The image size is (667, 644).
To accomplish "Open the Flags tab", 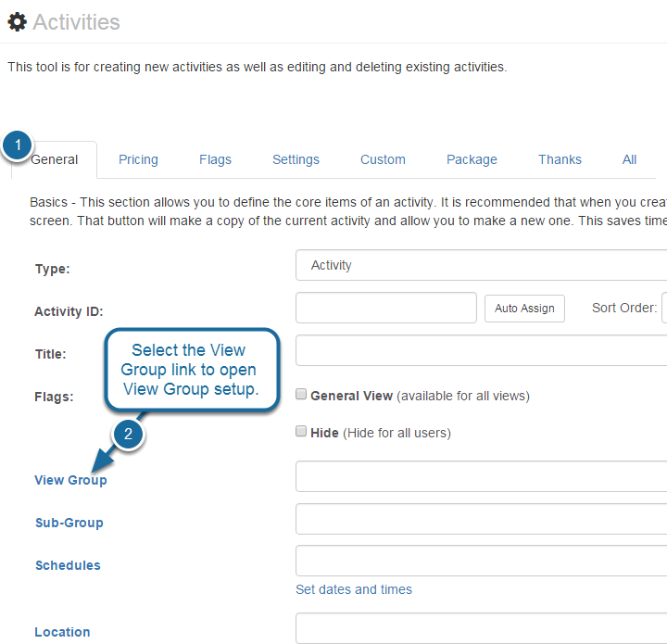I will [215, 159].
